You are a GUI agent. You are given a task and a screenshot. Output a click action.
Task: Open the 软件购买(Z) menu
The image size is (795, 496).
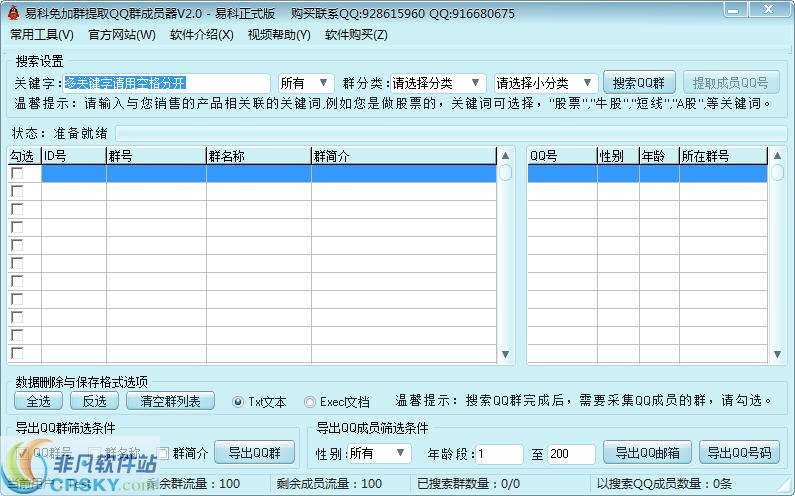pyautogui.click(x=356, y=34)
